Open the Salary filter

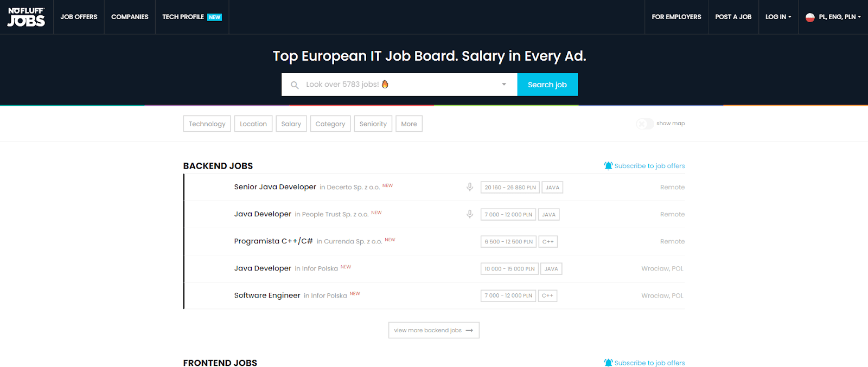point(291,124)
